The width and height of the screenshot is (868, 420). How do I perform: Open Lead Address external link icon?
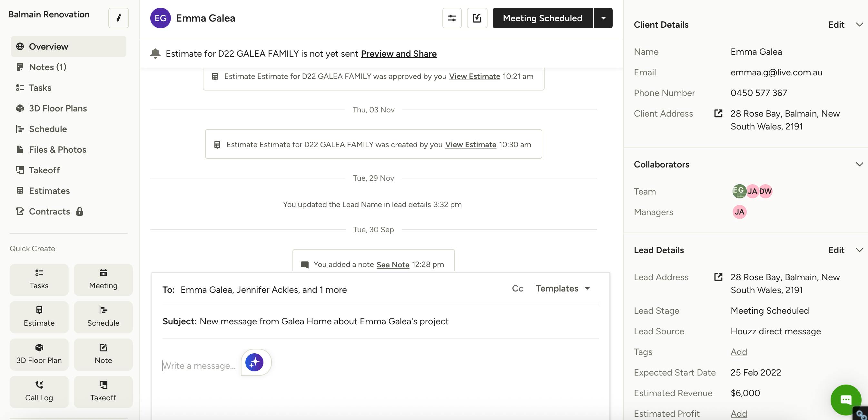click(x=718, y=277)
